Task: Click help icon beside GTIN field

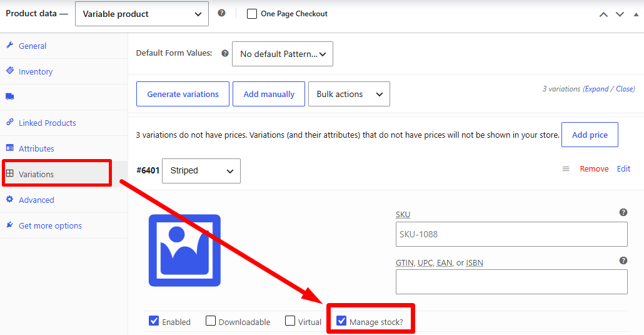Action: coord(623,260)
